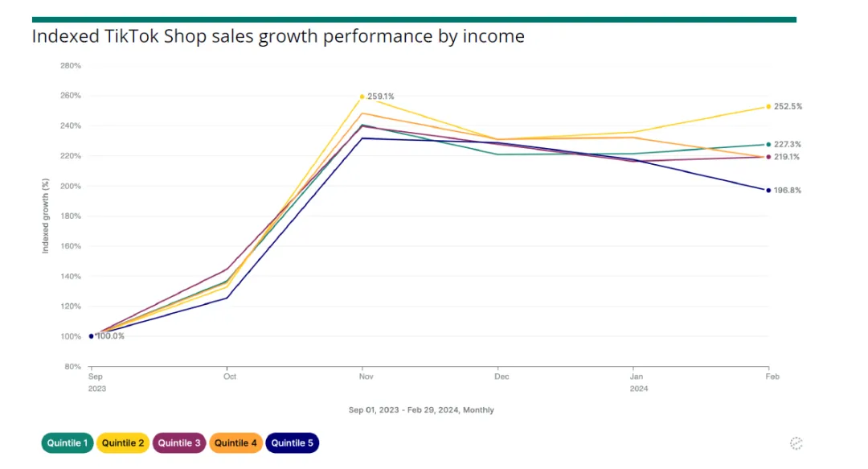
Task: Click the Feb x-axis label
Action: click(x=773, y=376)
